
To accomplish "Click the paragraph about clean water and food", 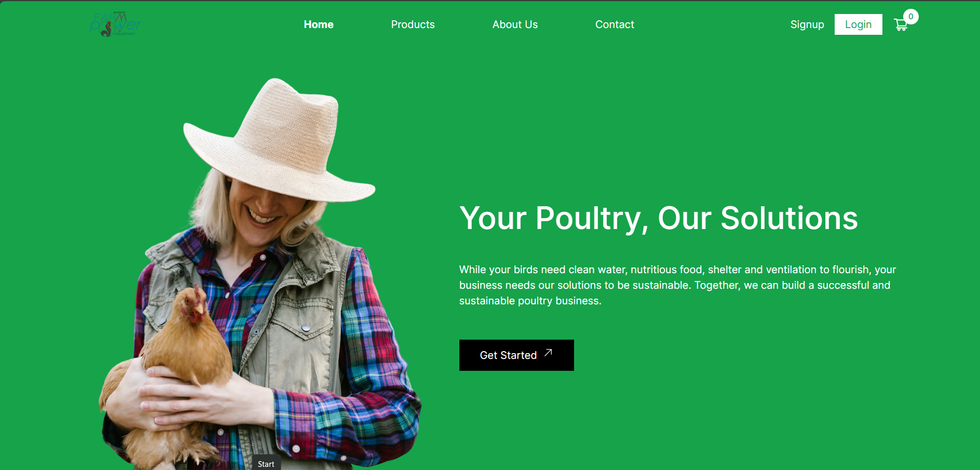I will coord(677,285).
